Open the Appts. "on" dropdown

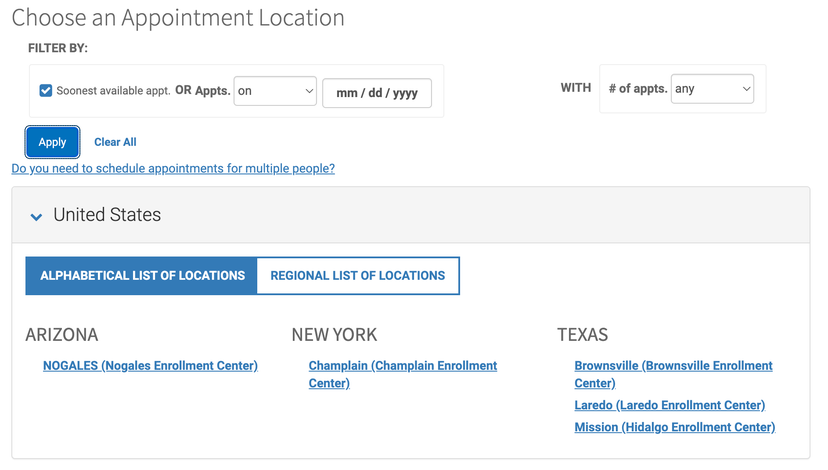tap(275, 91)
